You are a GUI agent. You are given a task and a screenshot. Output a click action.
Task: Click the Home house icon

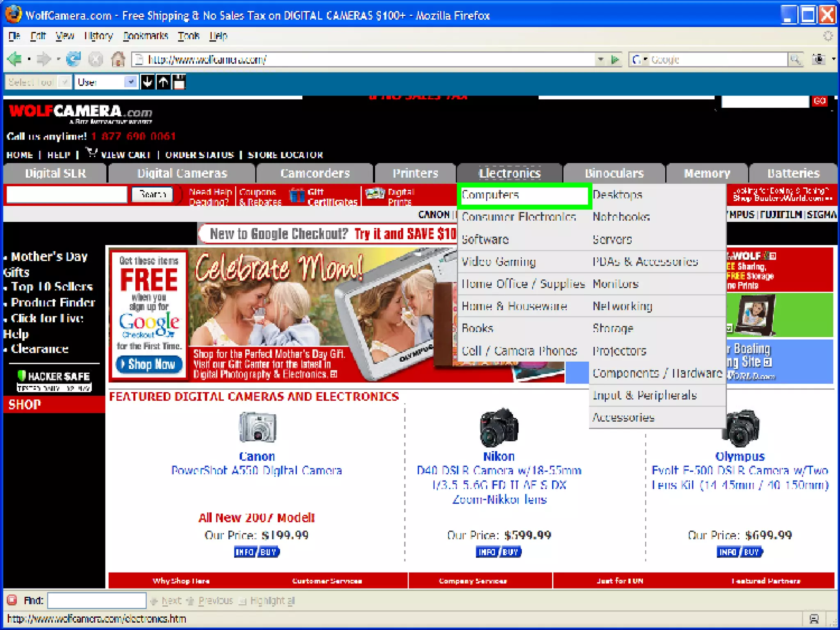coord(118,59)
